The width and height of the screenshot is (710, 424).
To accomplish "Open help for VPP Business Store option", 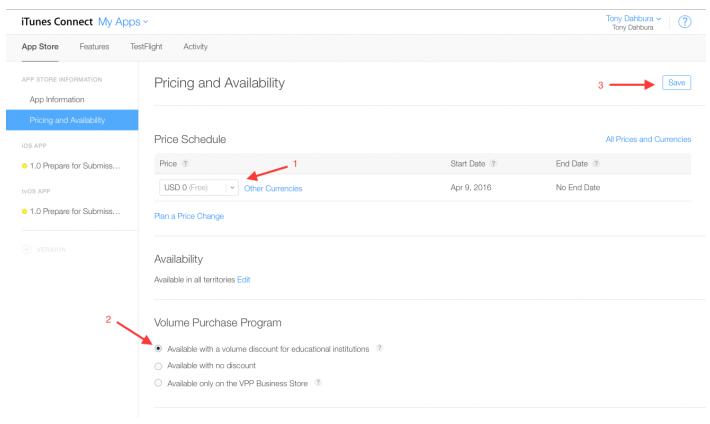I will tap(318, 382).
